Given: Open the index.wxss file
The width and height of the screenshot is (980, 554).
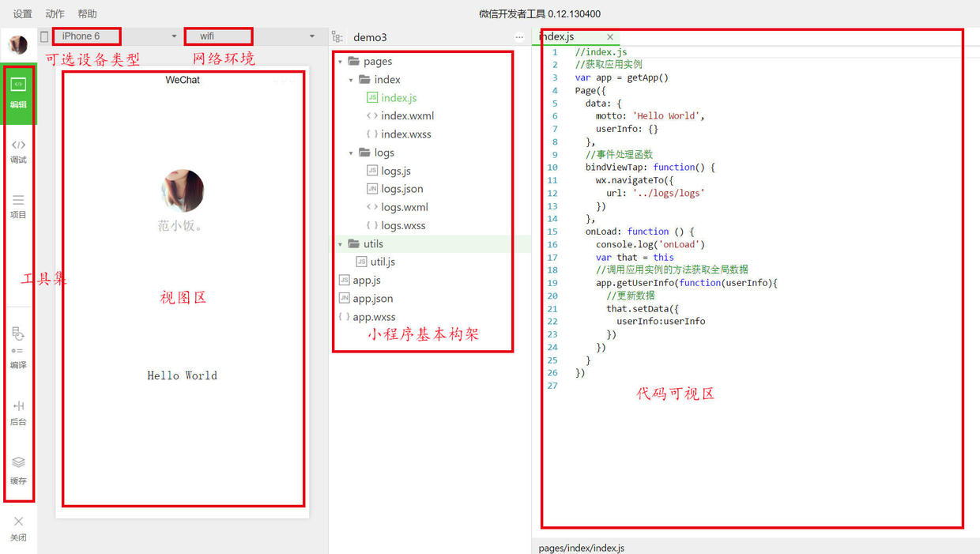Looking at the screenshot, I should (406, 134).
